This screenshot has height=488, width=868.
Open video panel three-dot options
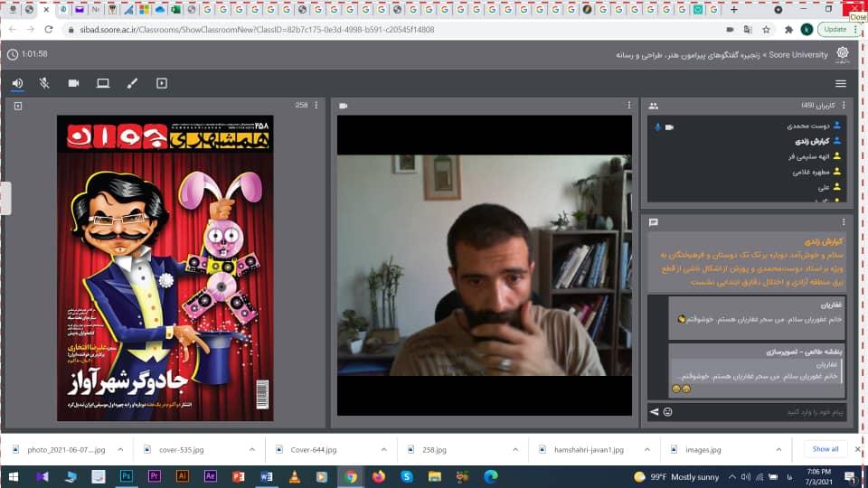click(x=629, y=105)
